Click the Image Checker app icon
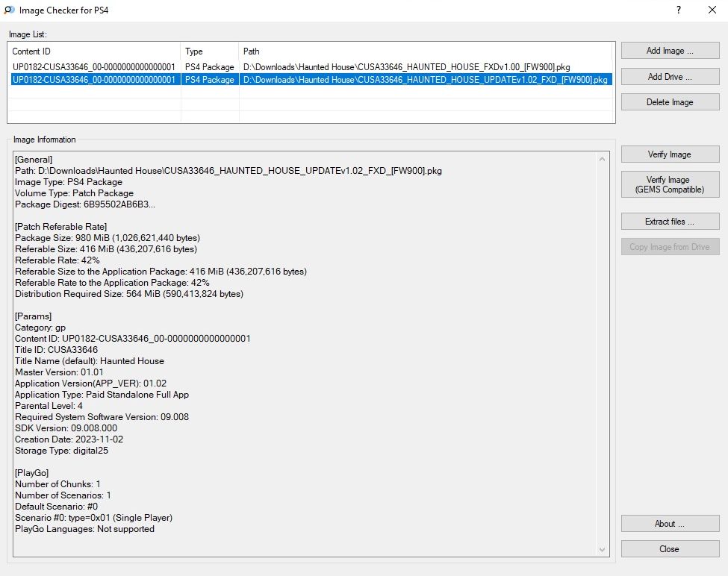The image size is (728, 576). point(9,10)
